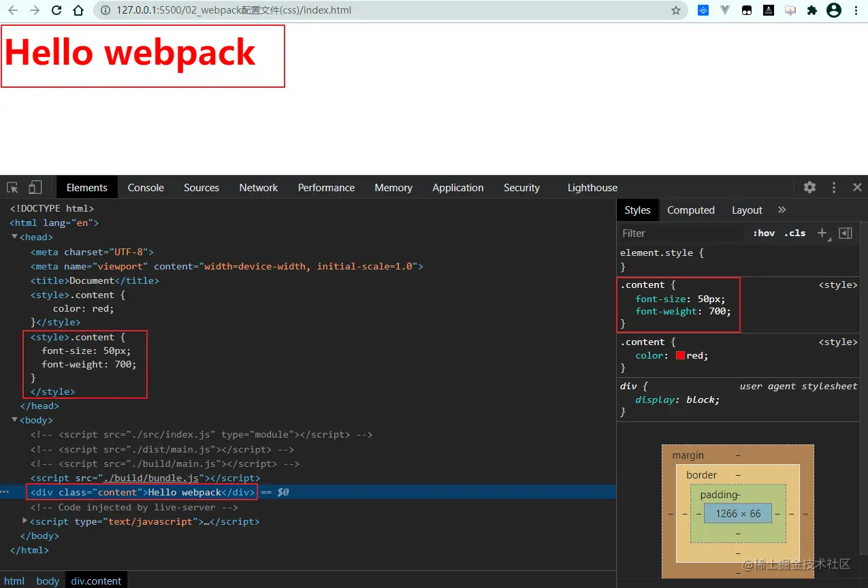Click the Filter styles input

click(x=681, y=233)
